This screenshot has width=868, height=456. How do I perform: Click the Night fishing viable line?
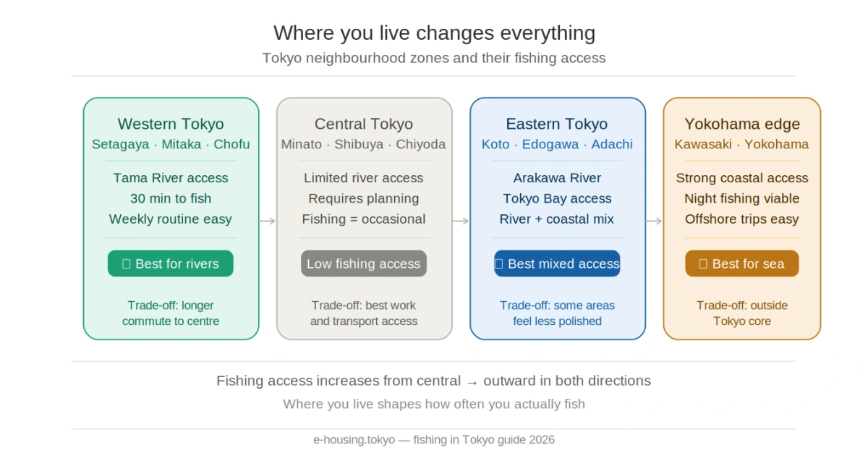click(742, 198)
